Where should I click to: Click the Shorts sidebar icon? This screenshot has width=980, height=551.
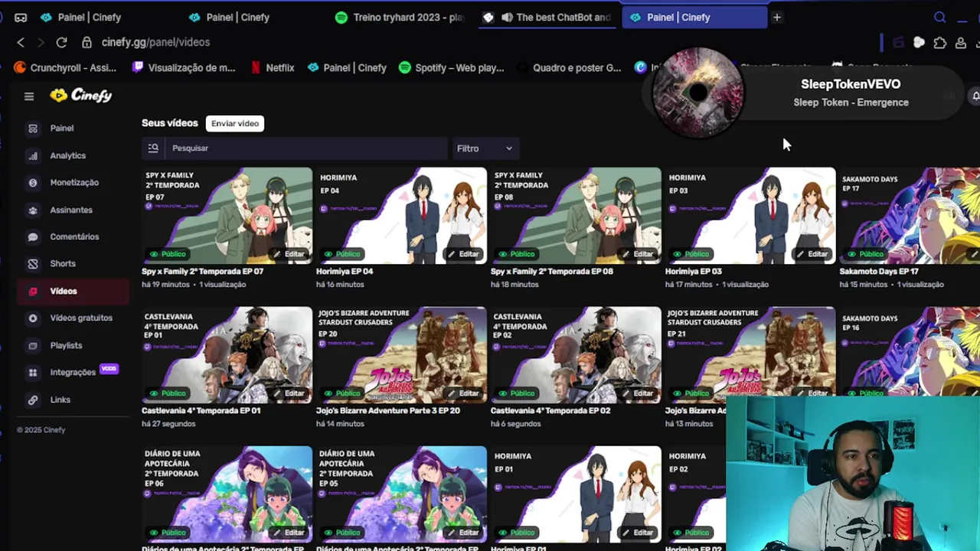point(33,264)
